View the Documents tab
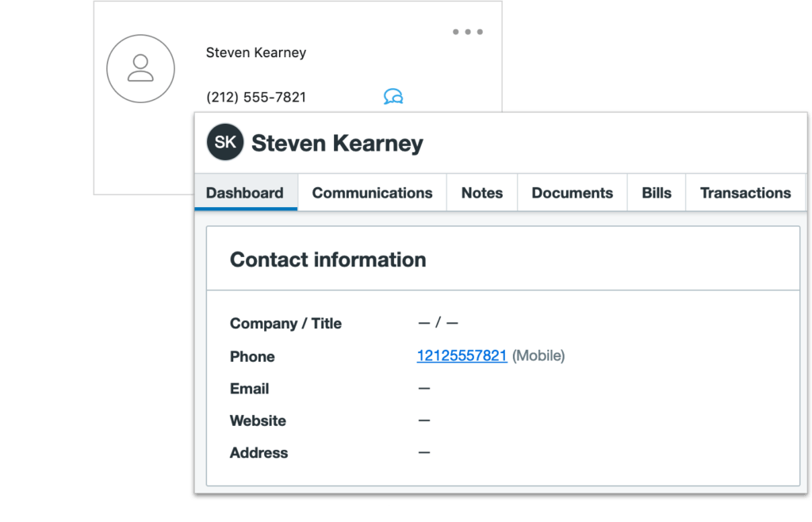This screenshot has height=522, width=812. tap(572, 192)
